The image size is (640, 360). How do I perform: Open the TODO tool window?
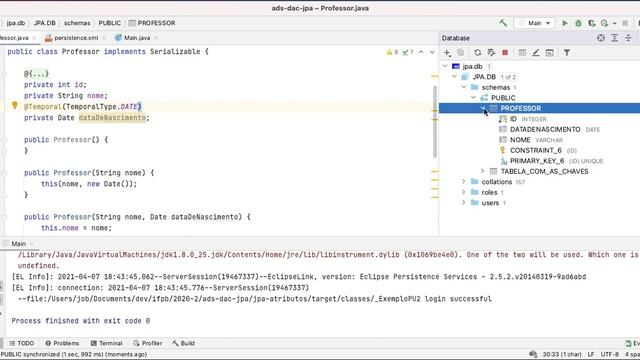(22, 343)
